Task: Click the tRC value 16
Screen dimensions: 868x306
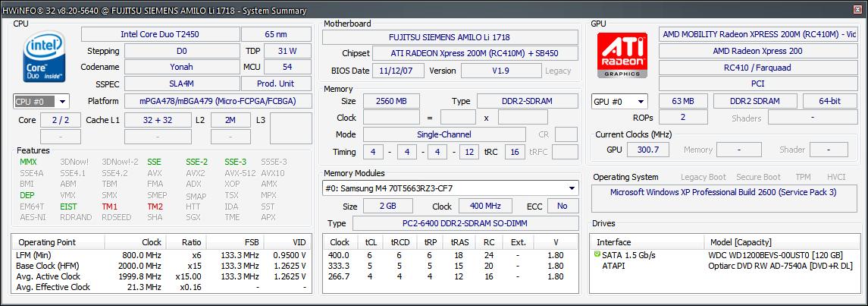Action: point(515,152)
